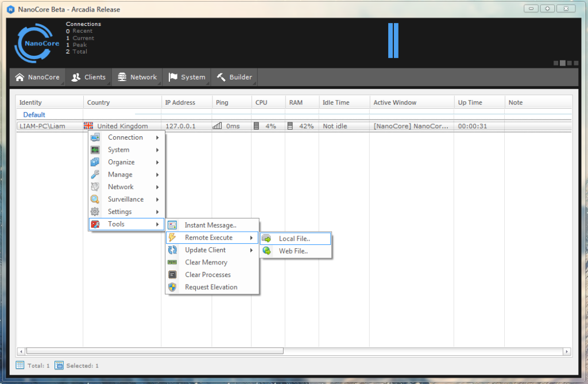588x384 pixels.
Task: Choose Local File.. from Remote Execute
Action: [x=296, y=239]
